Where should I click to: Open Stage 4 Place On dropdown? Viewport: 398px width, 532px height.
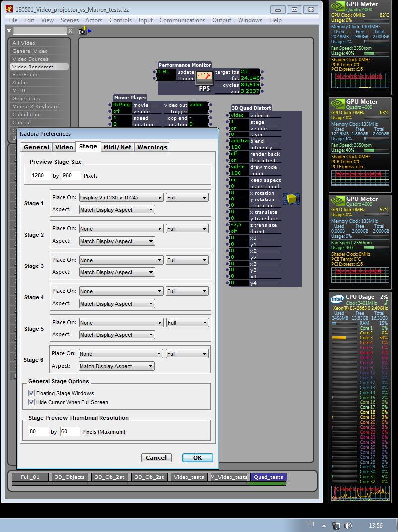tap(121, 291)
